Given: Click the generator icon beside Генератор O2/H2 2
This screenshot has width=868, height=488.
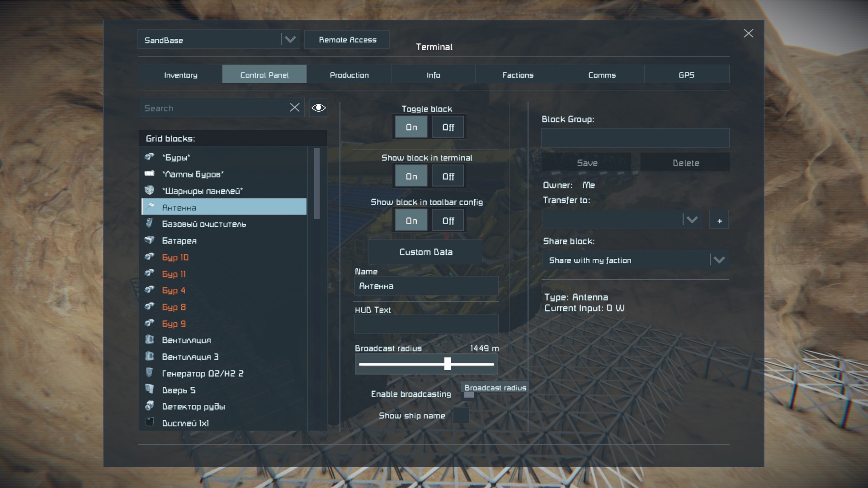Looking at the screenshot, I should 150,373.
